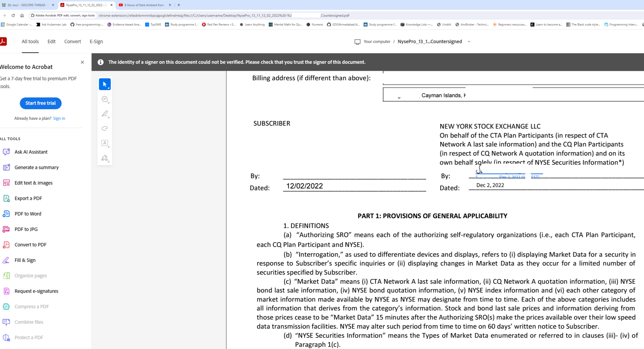Click the Sign in link
This screenshot has width=644, height=349.
59,118
